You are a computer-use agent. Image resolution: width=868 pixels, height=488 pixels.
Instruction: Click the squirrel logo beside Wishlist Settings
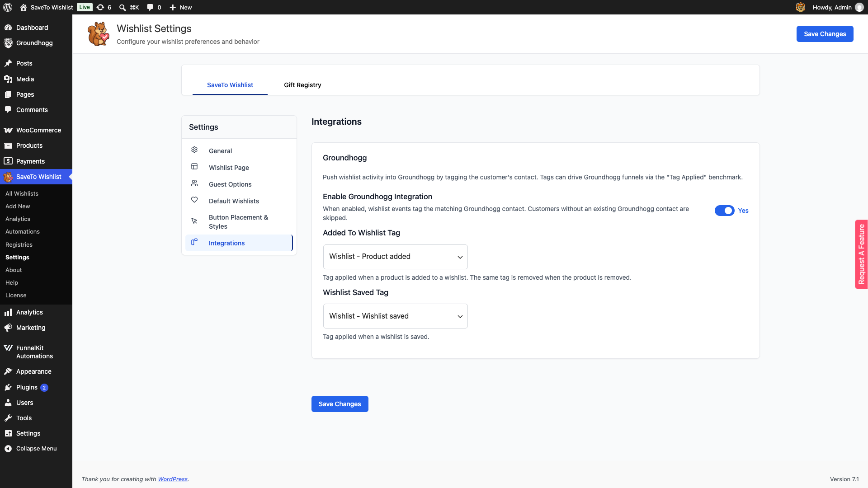tap(98, 34)
